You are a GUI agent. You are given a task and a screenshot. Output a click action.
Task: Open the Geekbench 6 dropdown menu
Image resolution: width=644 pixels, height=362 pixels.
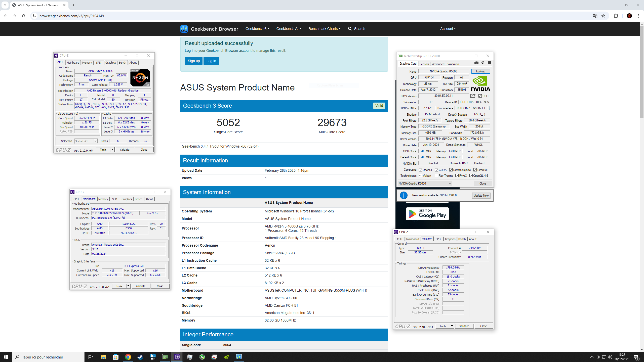click(x=257, y=29)
